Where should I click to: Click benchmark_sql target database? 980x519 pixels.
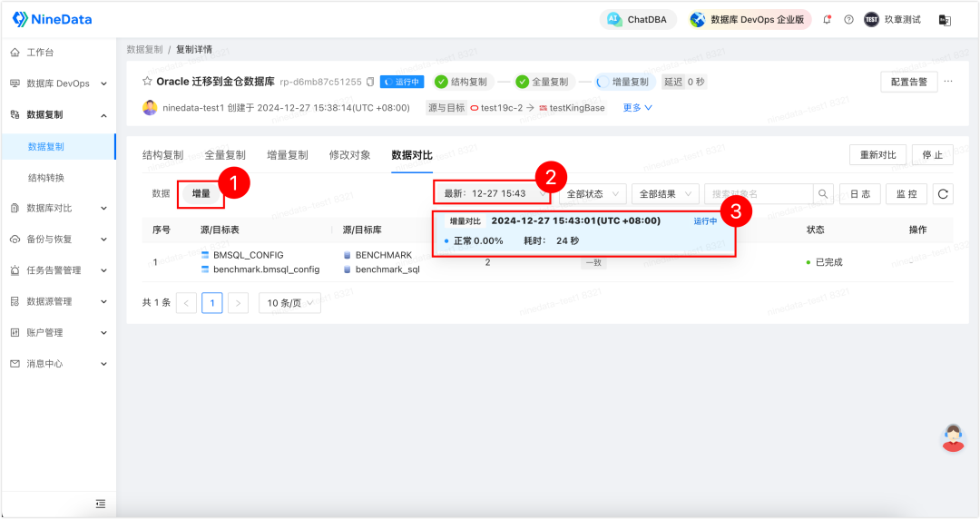click(387, 269)
